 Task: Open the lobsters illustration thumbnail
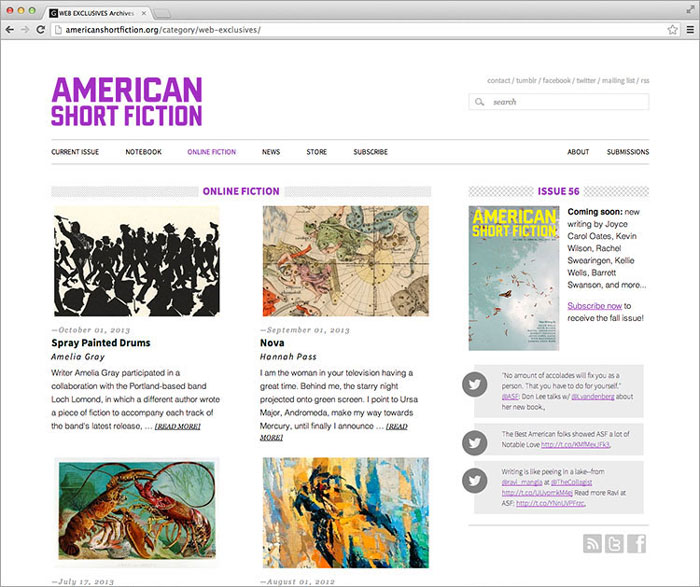click(x=137, y=512)
